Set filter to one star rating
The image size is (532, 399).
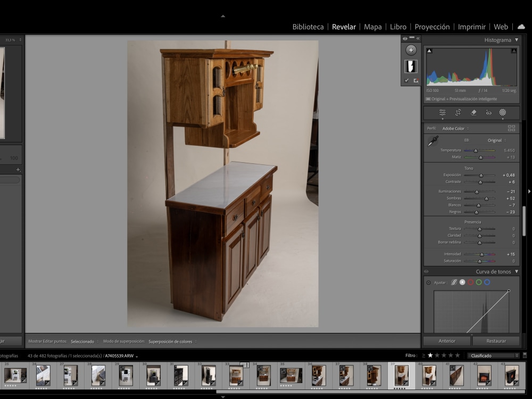click(430, 355)
